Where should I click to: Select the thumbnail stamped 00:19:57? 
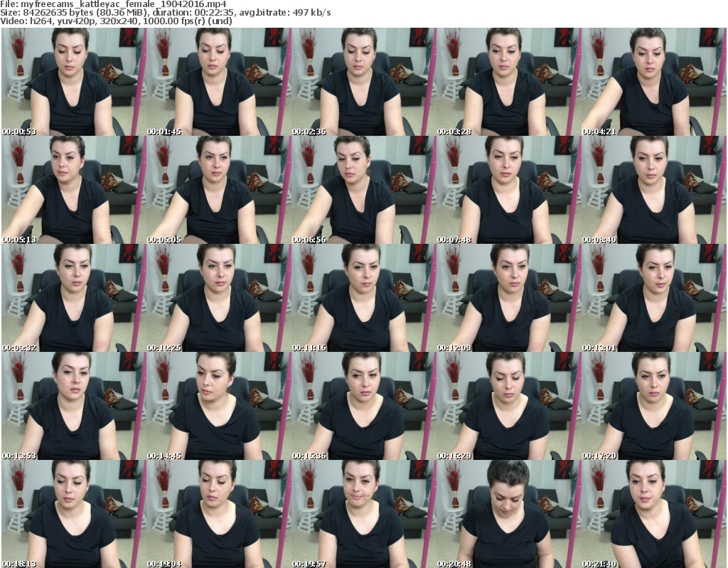363,514
